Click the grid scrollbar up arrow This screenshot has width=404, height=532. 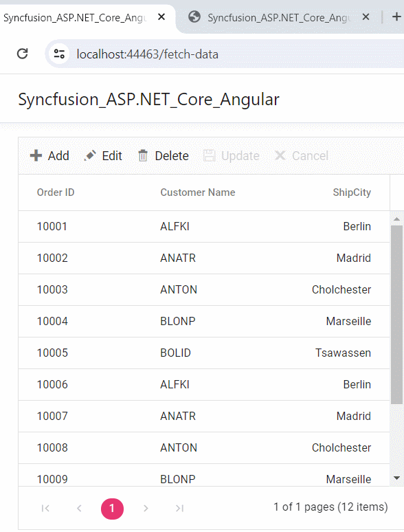coord(396,219)
